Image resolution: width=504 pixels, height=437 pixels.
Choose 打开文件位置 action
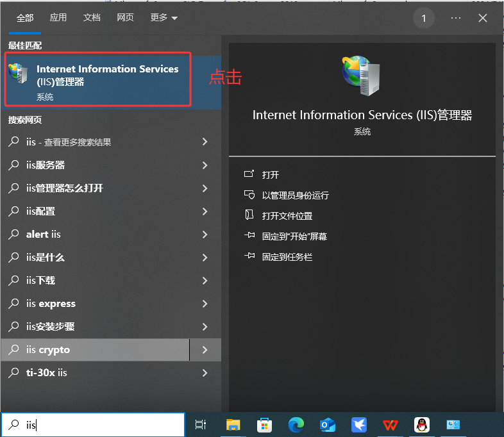click(x=287, y=216)
